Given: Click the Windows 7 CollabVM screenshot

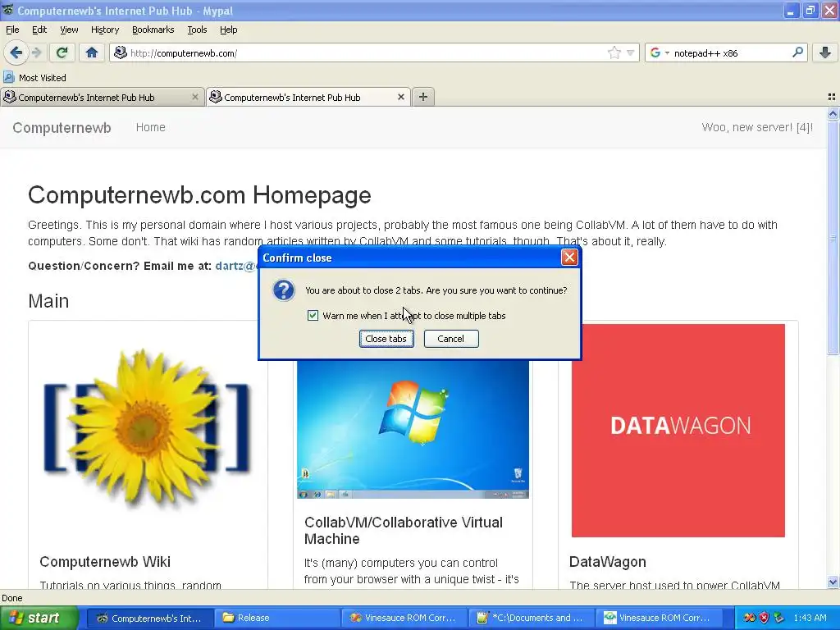Looking at the screenshot, I should pyautogui.click(x=413, y=430).
